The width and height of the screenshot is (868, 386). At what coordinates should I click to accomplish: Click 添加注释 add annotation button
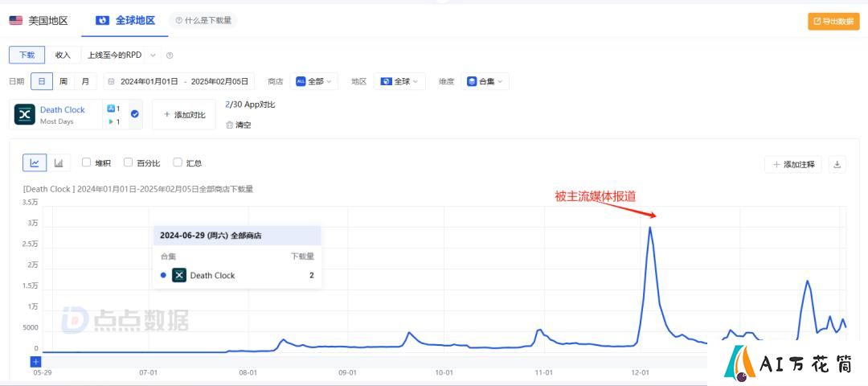793,164
